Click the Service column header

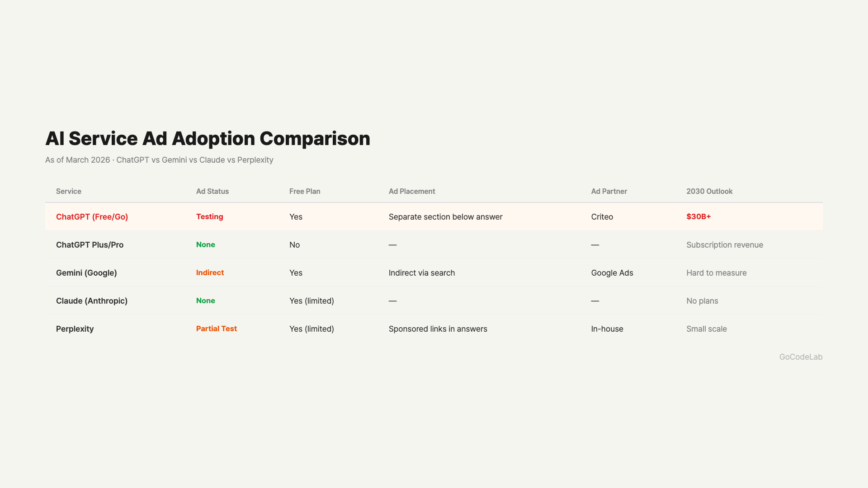[69, 191]
